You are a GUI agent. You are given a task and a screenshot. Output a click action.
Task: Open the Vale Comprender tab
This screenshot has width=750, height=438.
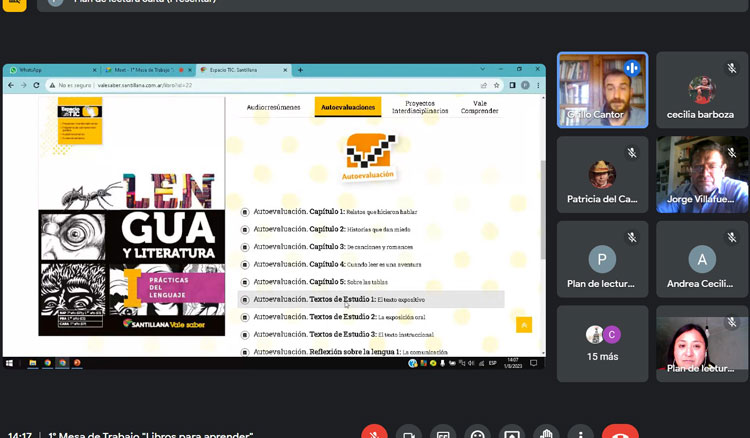479,107
